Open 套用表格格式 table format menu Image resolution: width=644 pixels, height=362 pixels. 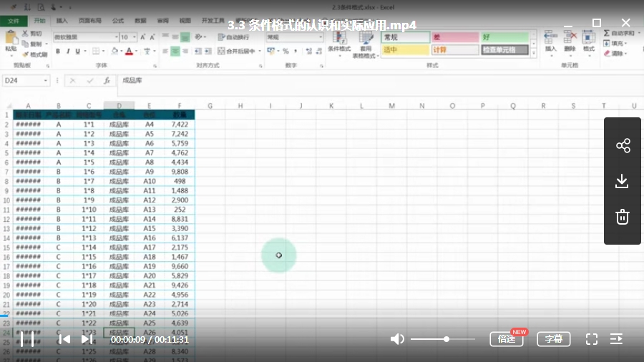click(x=366, y=44)
